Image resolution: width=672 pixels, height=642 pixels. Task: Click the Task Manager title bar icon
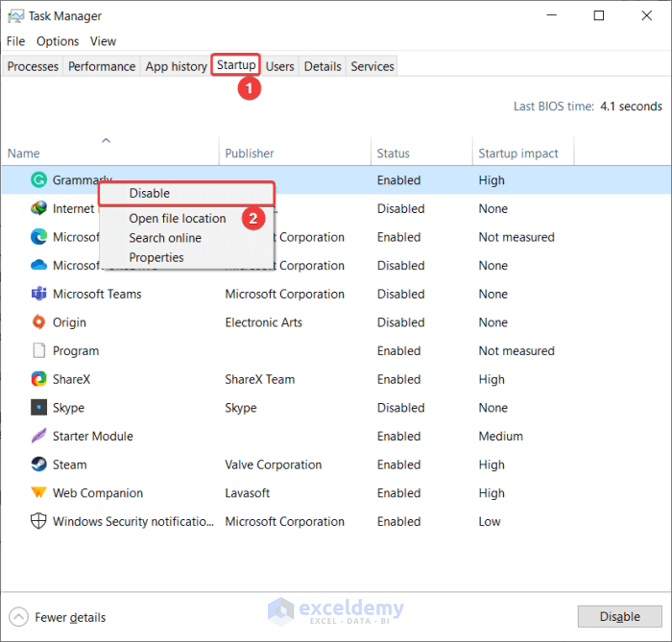point(15,16)
